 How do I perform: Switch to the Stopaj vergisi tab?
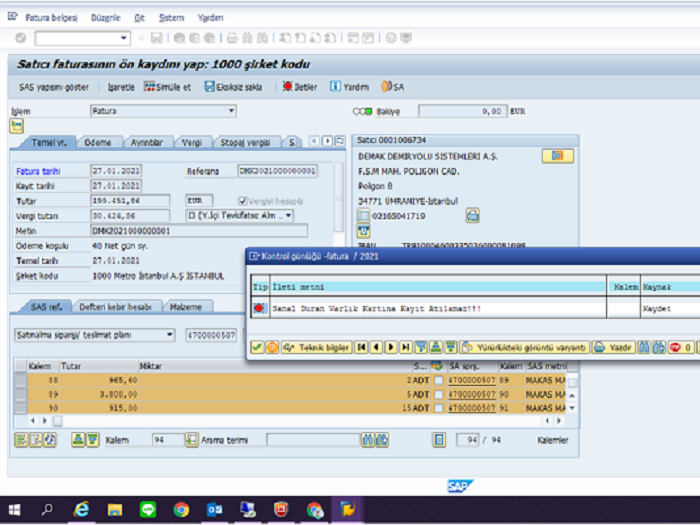[246, 142]
